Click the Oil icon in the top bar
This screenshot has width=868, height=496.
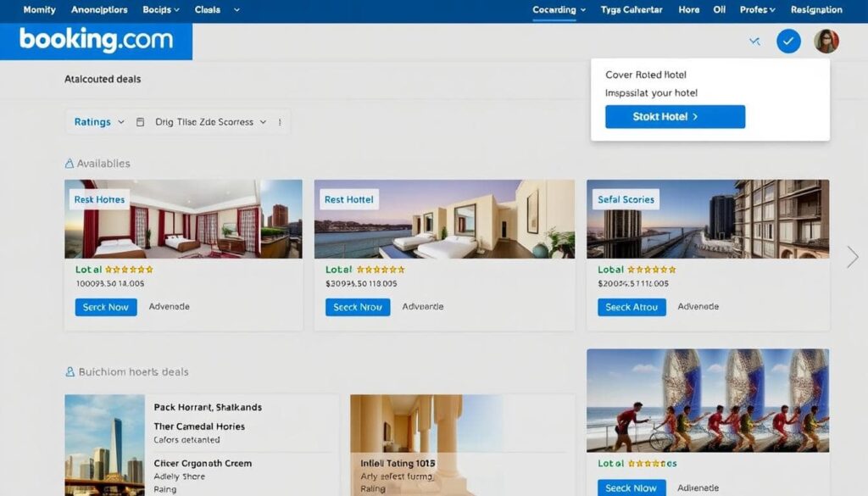(720, 9)
